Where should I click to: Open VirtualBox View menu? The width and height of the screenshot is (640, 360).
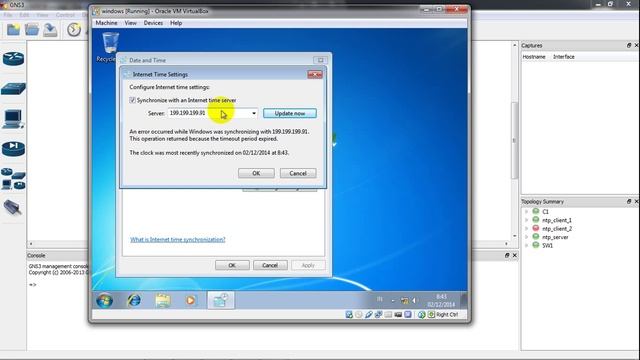click(131, 23)
